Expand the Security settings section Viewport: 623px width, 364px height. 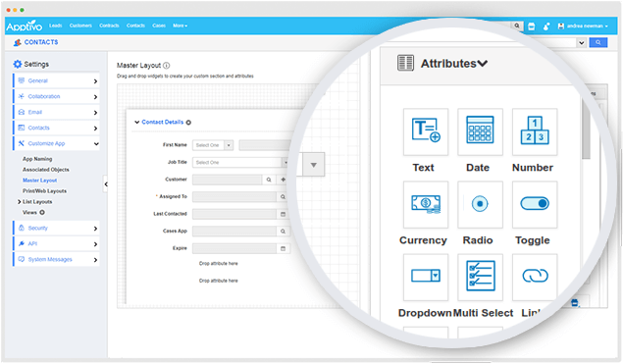tap(56, 228)
